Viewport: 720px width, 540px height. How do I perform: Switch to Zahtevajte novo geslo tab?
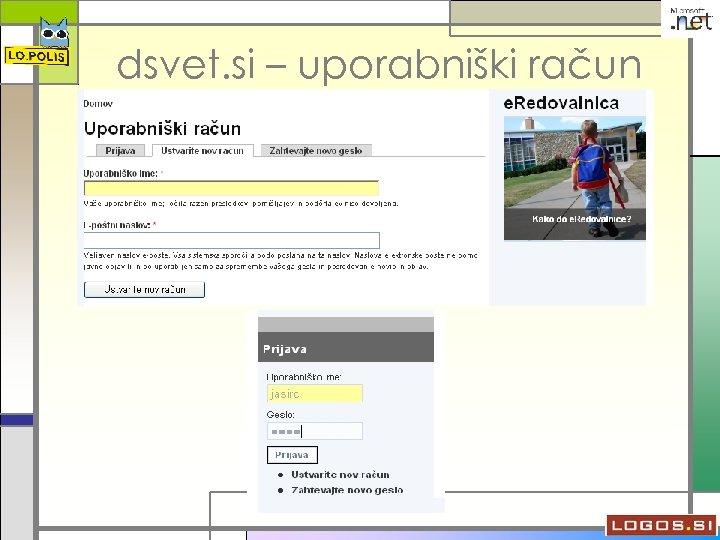[x=316, y=151]
